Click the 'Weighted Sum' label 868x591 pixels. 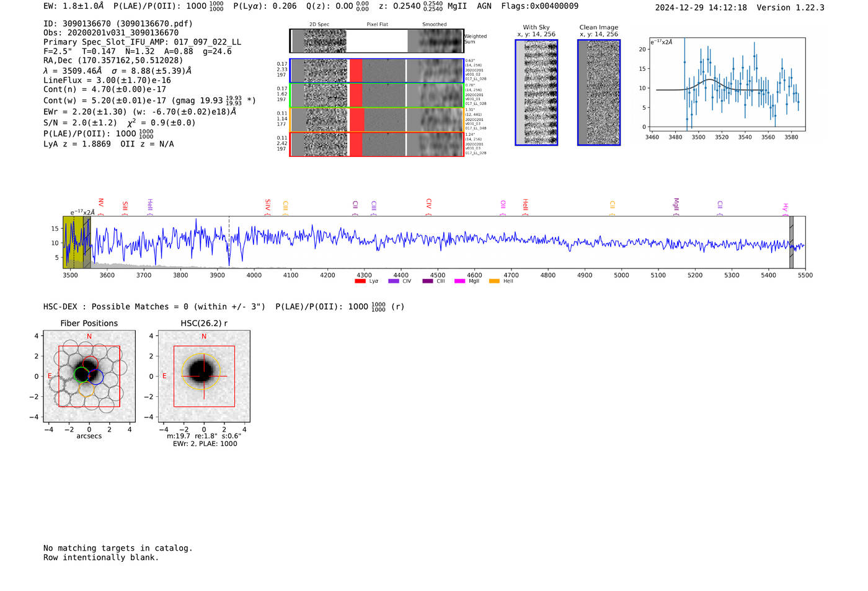point(476,39)
